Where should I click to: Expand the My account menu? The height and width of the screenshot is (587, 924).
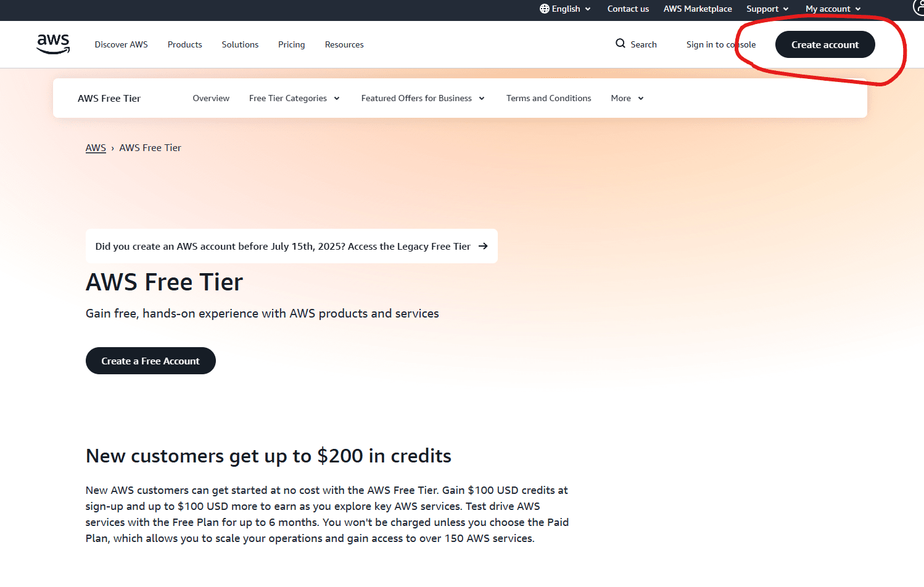coord(833,9)
